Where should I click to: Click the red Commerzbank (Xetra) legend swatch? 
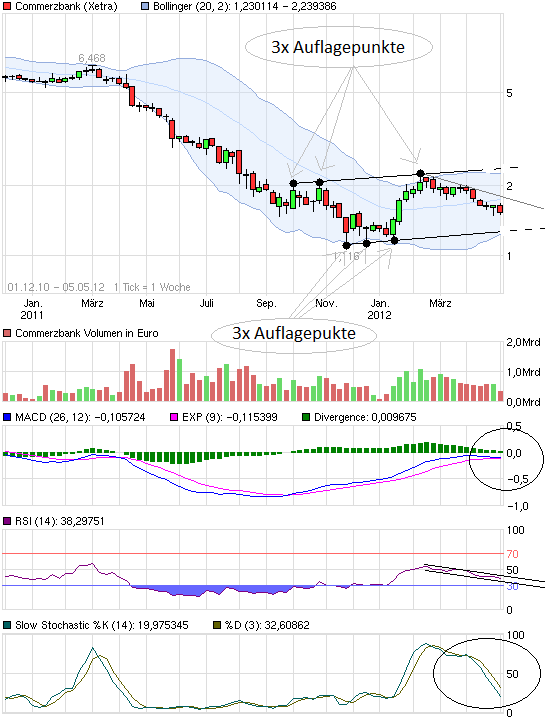pos(7,6)
